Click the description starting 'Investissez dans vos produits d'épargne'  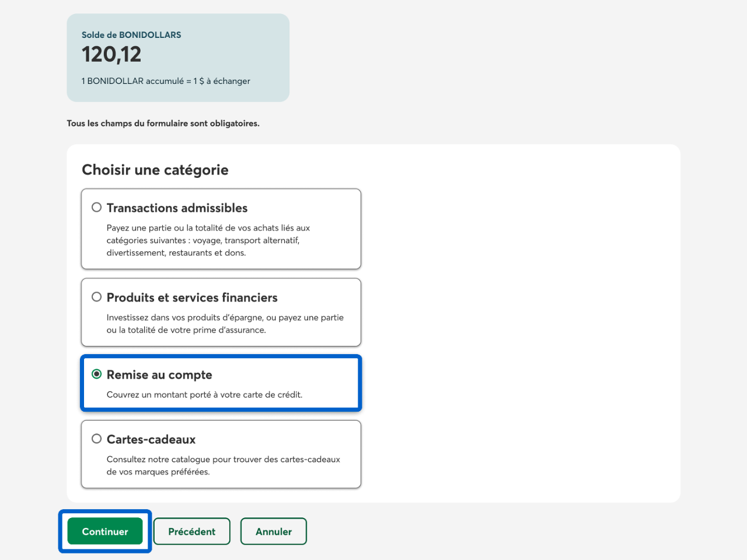click(x=225, y=324)
